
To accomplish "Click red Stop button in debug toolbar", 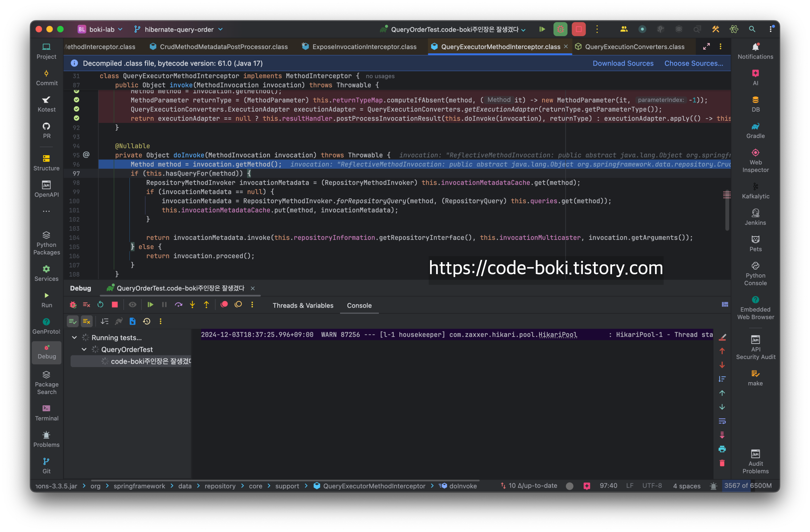I will point(115,305).
